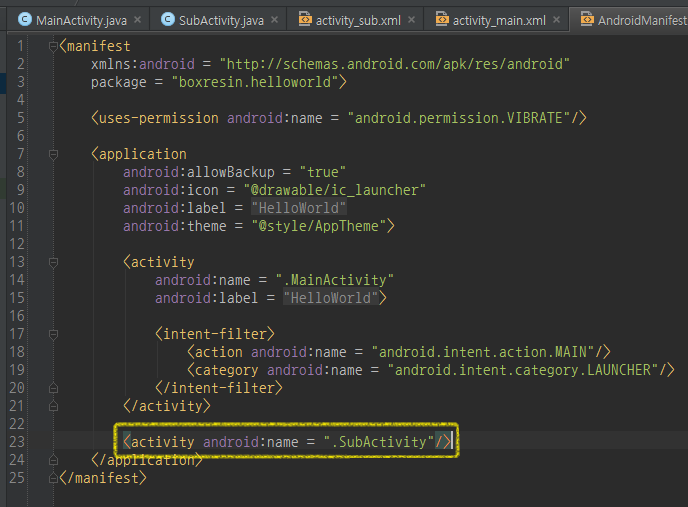Click the fold end marker on line 20
Screen dimensions: 688x507
pos(54,388)
